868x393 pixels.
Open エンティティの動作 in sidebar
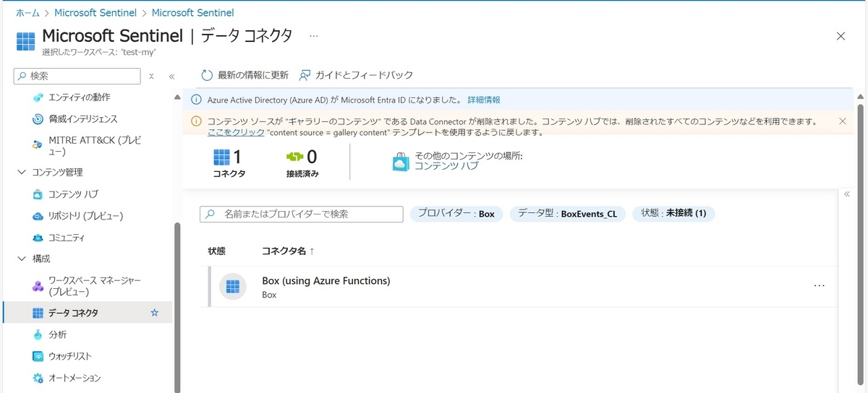point(80,97)
